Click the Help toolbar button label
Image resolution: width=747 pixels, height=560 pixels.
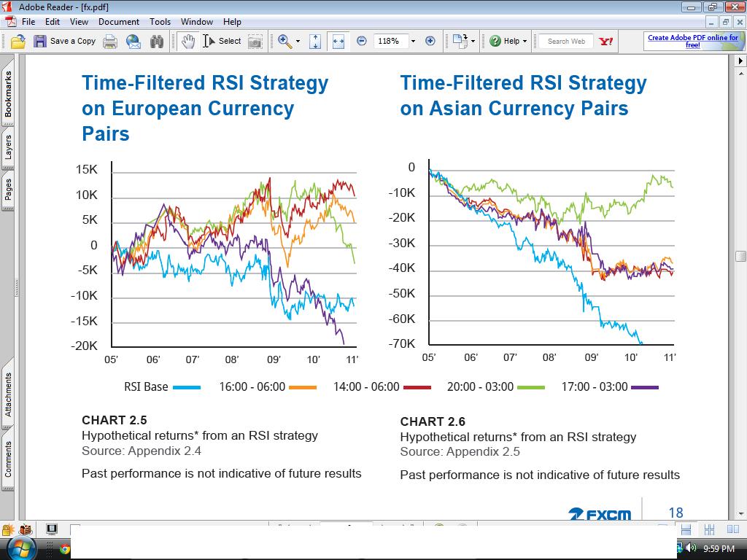pos(511,42)
